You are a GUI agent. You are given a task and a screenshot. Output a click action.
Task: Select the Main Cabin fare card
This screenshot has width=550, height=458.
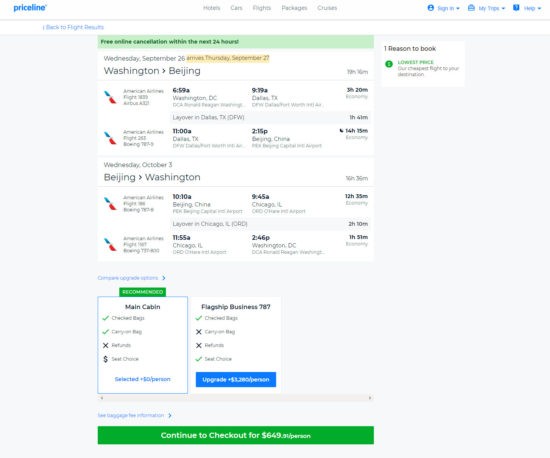[142, 345]
